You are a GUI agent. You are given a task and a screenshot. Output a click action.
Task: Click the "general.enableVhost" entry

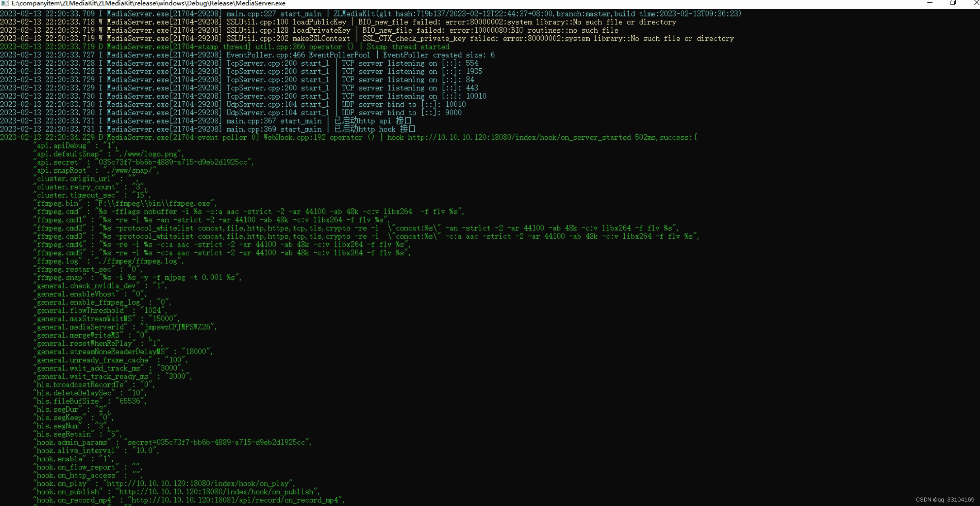point(90,294)
